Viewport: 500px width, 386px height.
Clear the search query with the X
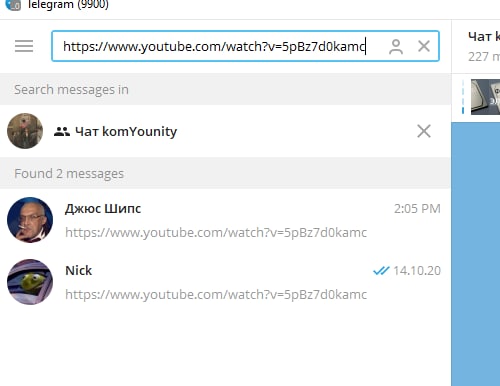click(424, 46)
